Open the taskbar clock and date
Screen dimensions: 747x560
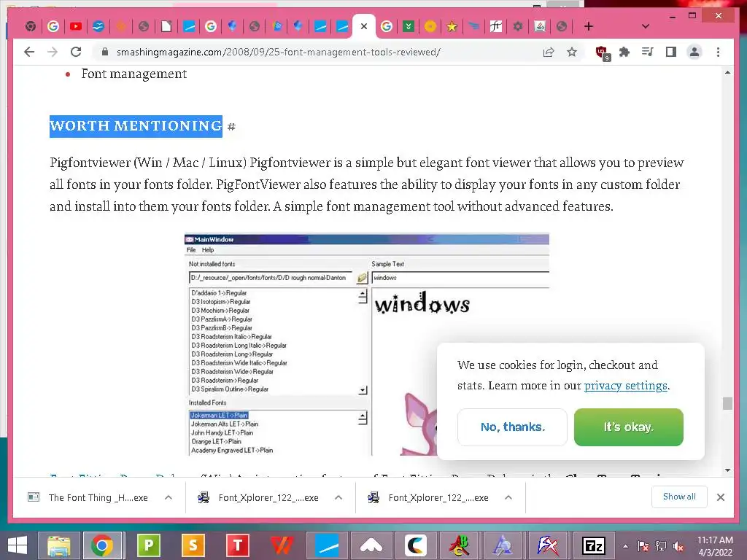[x=715, y=546]
